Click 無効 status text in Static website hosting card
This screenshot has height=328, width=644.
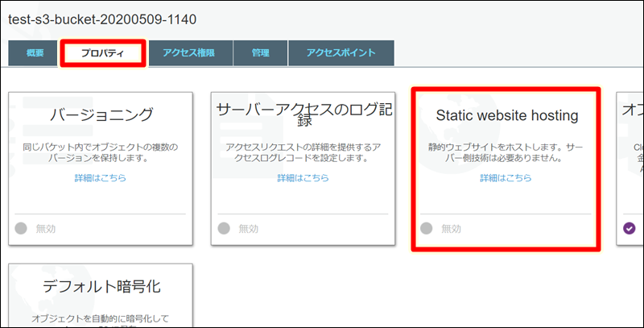point(451,229)
